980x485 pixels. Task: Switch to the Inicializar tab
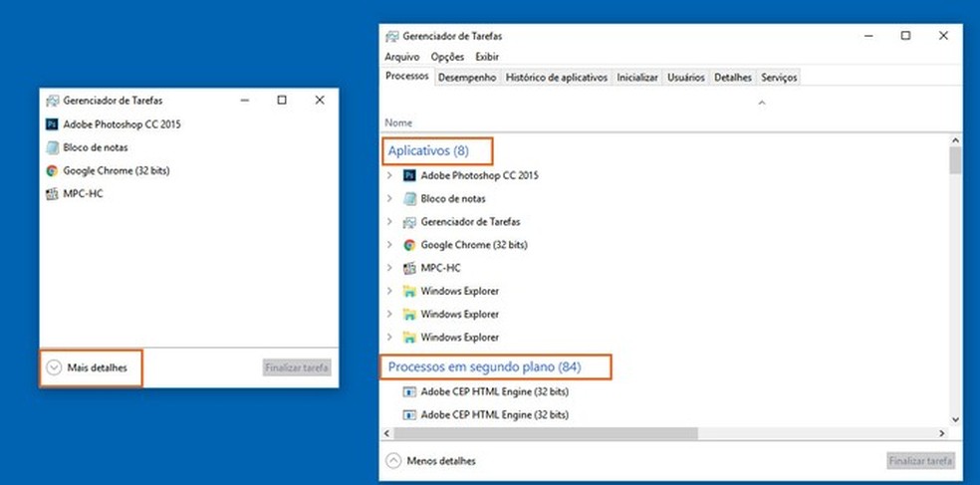pyautogui.click(x=637, y=78)
